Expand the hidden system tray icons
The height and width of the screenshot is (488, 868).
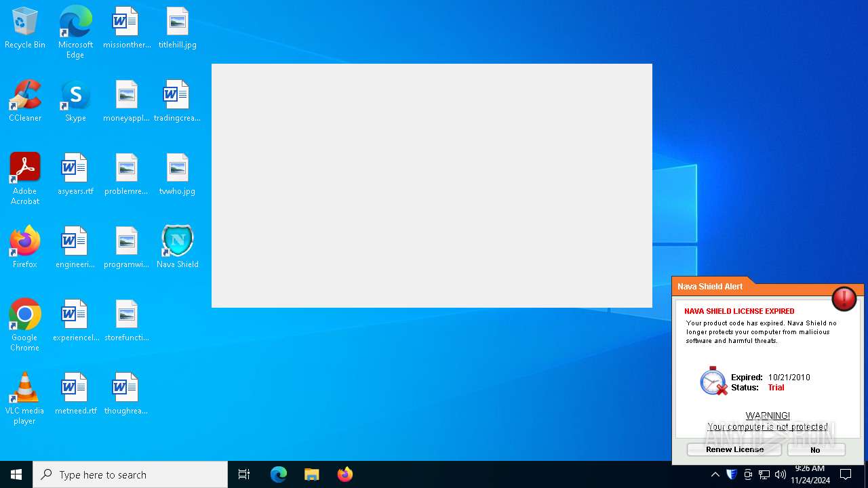[x=715, y=474]
